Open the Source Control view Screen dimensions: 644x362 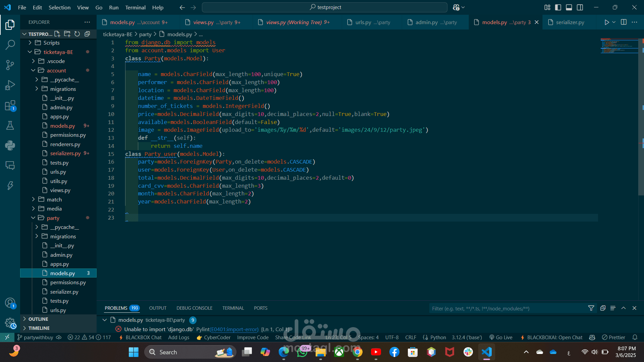coord(10,65)
